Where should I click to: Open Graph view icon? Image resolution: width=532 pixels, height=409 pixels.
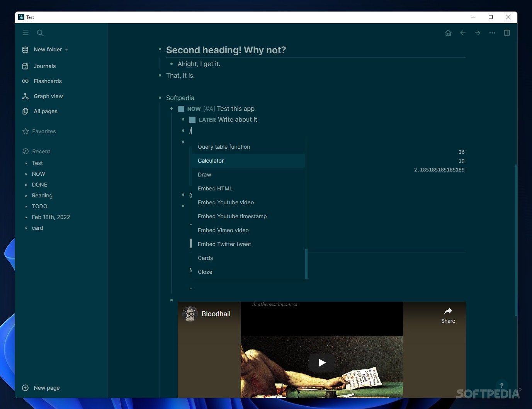(25, 96)
